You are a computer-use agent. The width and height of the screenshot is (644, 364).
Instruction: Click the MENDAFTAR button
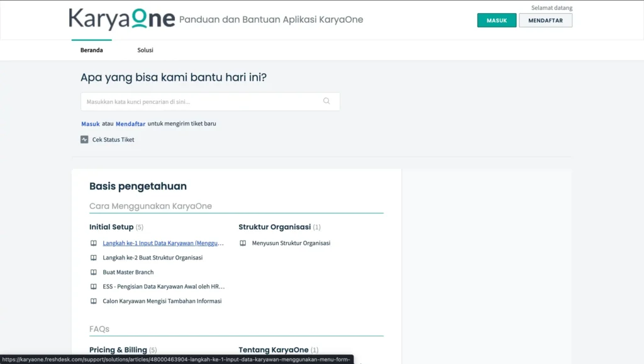pos(545,20)
